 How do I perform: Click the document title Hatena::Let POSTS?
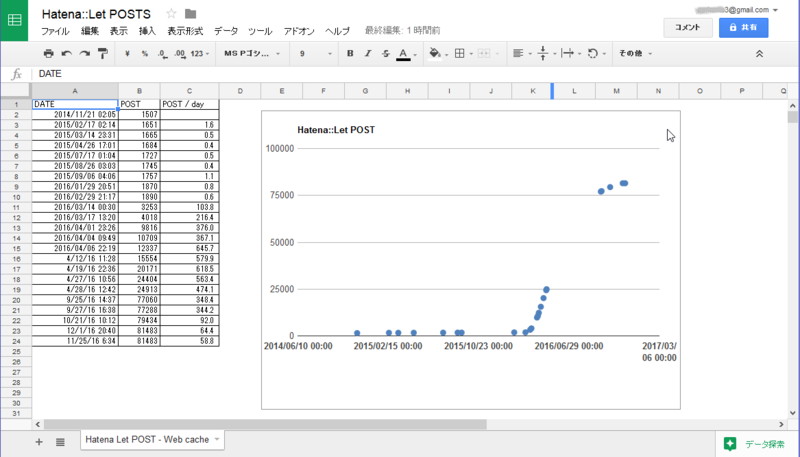pos(96,14)
